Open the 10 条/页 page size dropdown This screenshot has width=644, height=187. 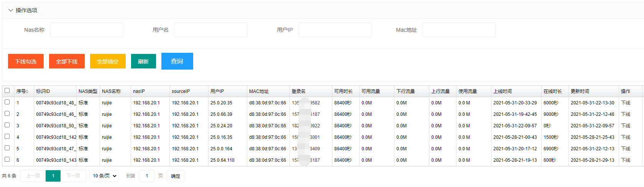point(104,176)
